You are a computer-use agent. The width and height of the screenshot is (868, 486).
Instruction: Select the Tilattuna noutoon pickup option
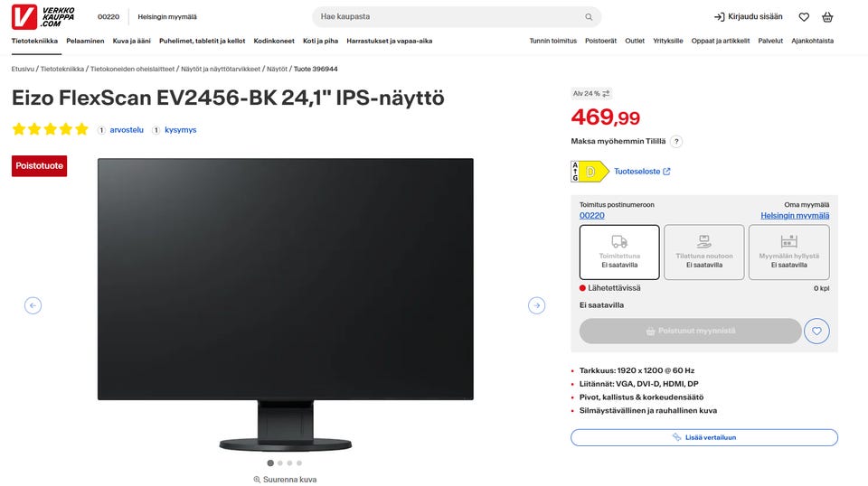pyautogui.click(x=704, y=252)
